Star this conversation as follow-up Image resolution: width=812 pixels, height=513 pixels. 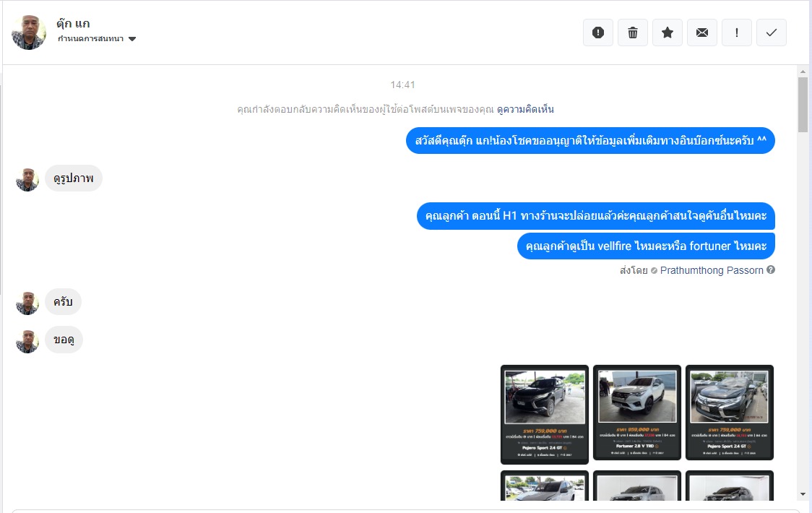click(x=668, y=33)
